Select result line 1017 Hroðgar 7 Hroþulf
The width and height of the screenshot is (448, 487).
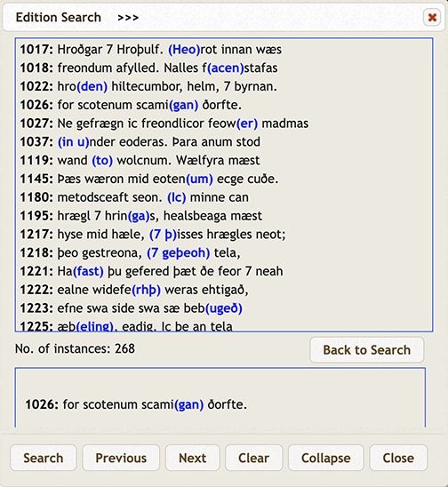(x=151, y=50)
